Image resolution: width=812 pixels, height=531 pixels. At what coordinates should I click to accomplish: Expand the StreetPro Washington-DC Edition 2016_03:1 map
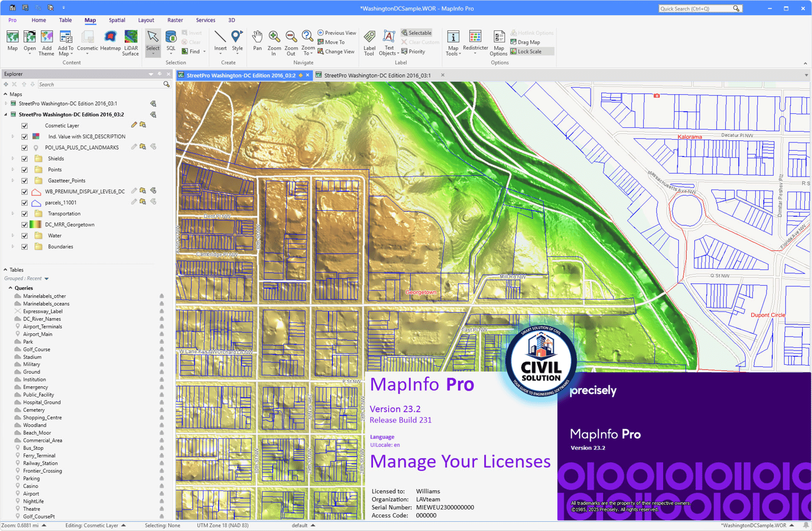click(6, 103)
